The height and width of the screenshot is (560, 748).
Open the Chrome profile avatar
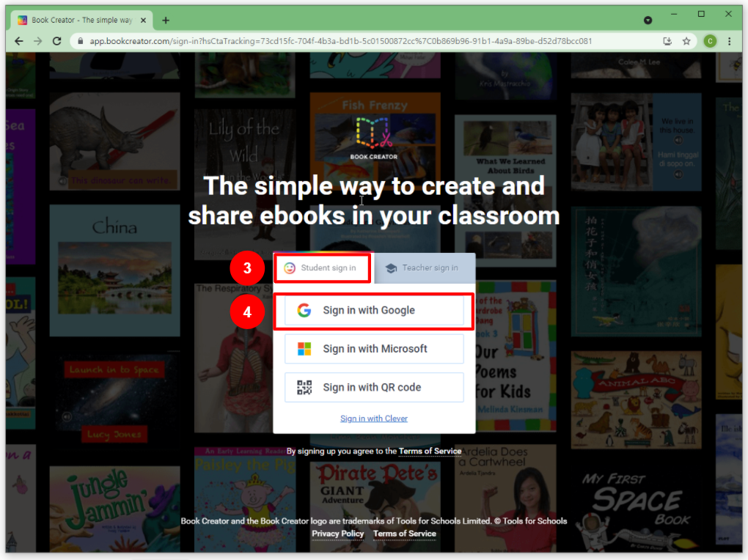tap(710, 41)
